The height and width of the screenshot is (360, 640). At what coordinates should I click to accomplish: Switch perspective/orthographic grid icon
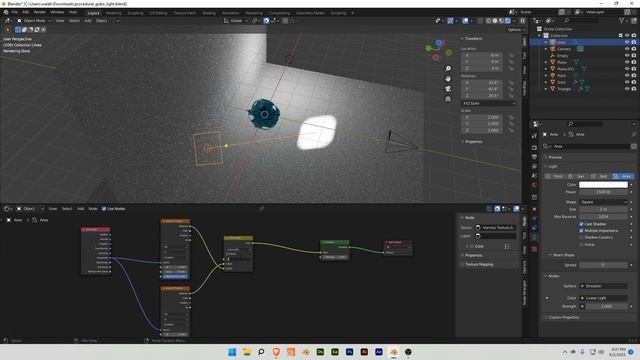click(448, 99)
